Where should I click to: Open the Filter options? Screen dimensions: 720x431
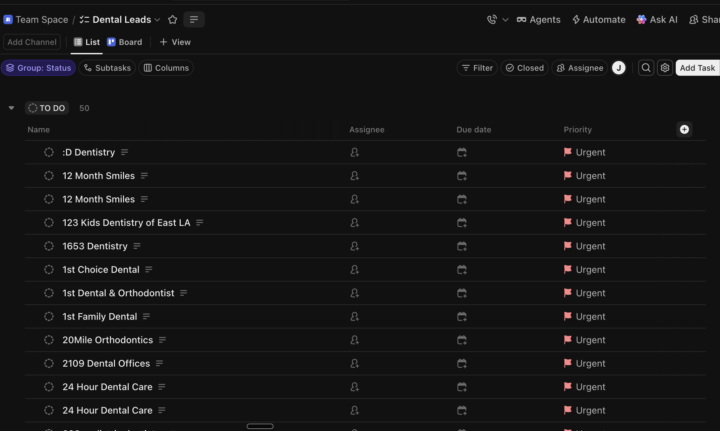pyautogui.click(x=477, y=68)
